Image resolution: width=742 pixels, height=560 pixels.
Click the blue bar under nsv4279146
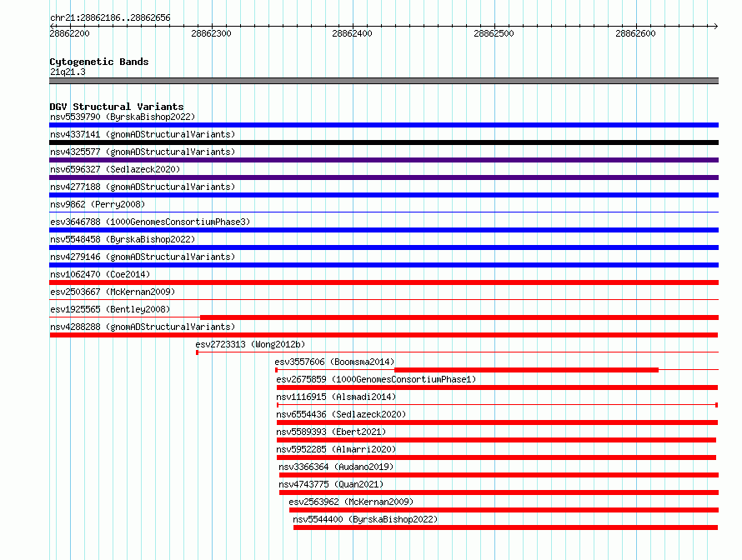(384, 265)
